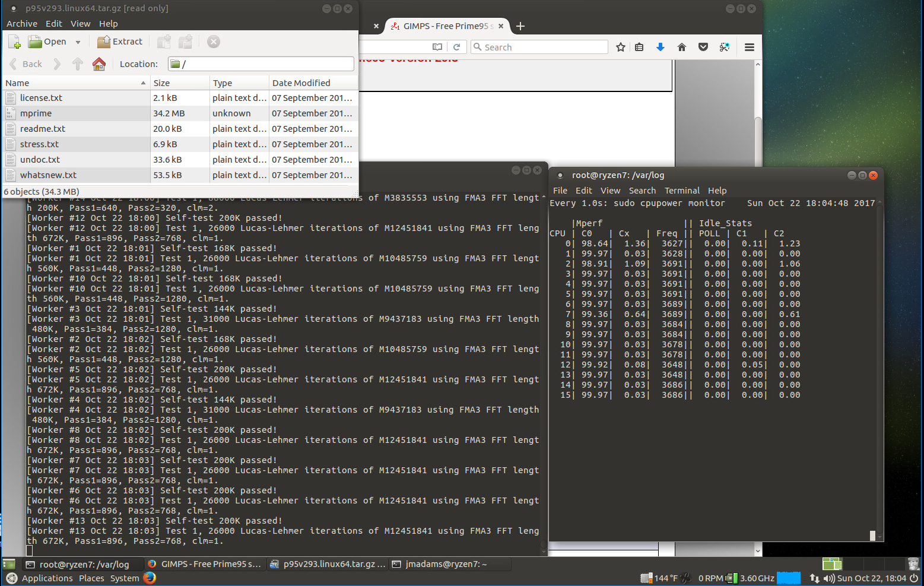Screen dimensions: 924x586
Task: Open the archive manager Edit menu
Action: point(54,24)
